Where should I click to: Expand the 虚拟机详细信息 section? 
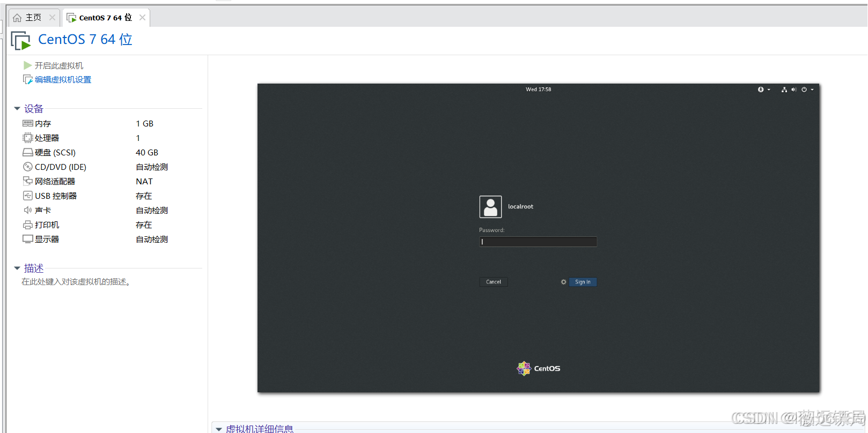coord(219,429)
